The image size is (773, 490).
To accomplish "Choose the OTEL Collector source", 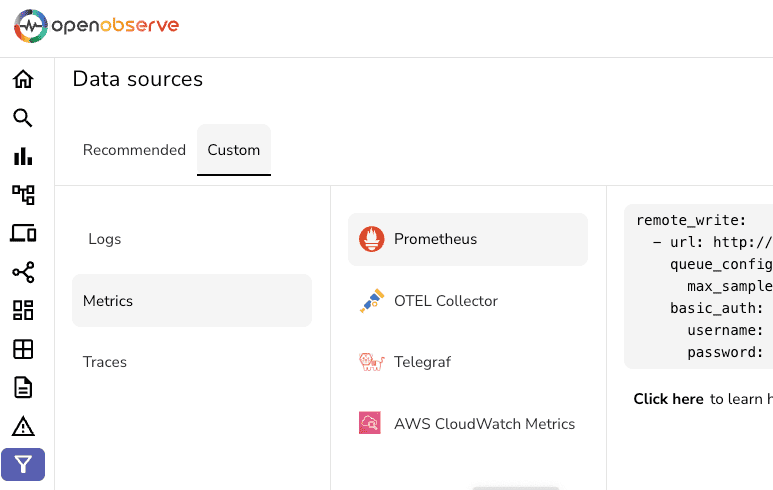I will [x=445, y=301].
